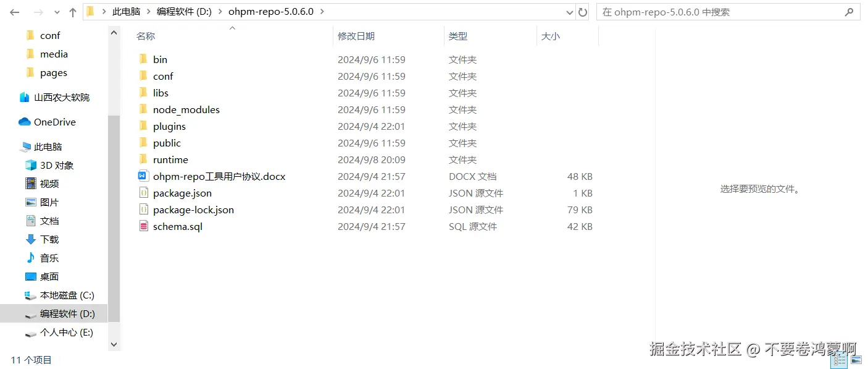Open pages folder in navigation pane

pos(54,72)
